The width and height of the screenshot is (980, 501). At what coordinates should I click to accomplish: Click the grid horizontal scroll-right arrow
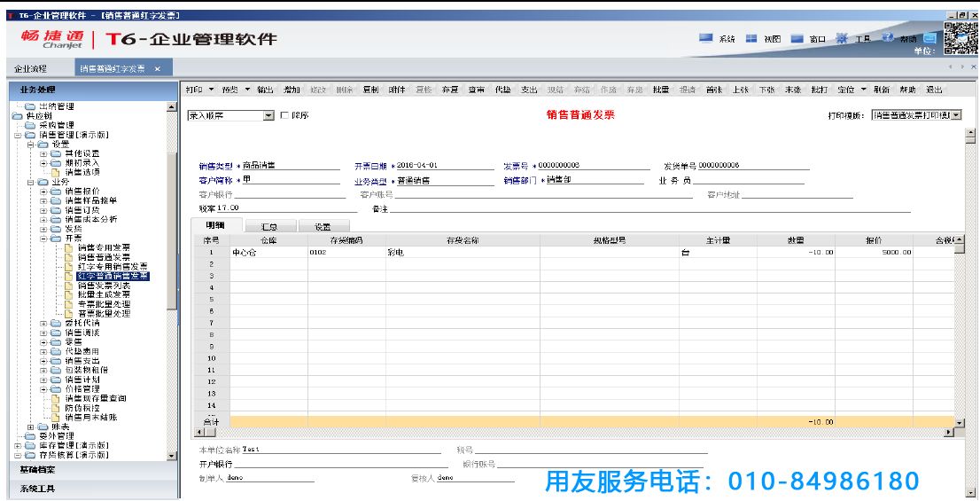coord(950,432)
